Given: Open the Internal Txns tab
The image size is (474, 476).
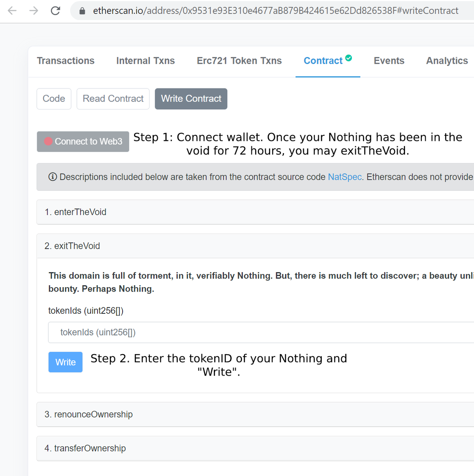Looking at the screenshot, I should (x=146, y=61).
